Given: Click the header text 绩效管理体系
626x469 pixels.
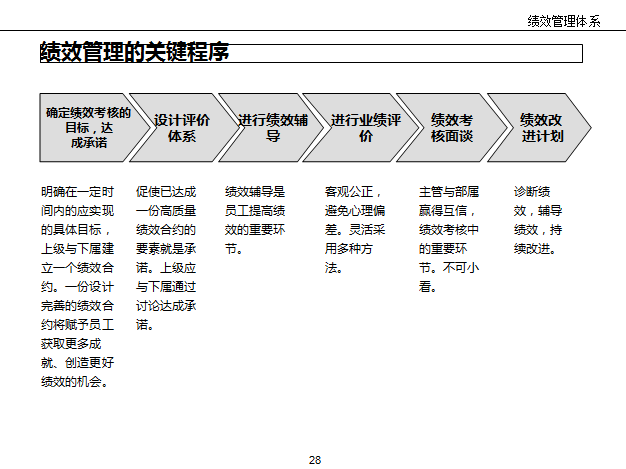Looking at the screenshot, I should 564,21.
